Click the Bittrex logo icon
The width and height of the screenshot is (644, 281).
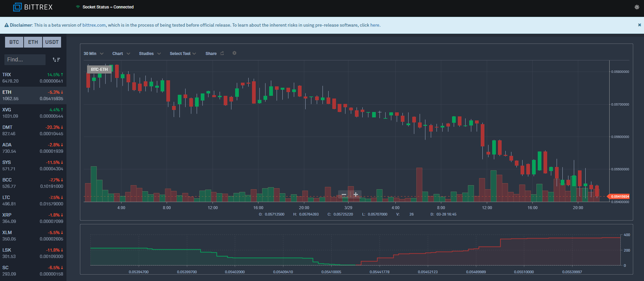17,7
